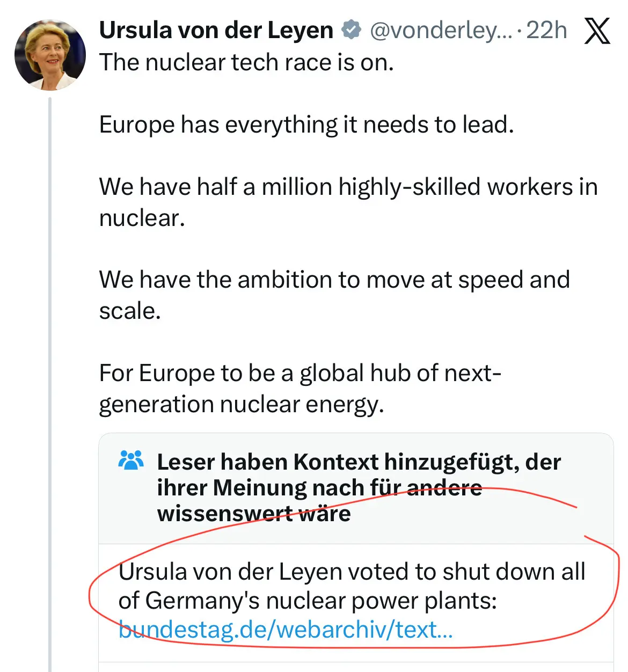This screenshot has height=672, width=628.
Task: Open Ursula von der Leyen's profile picture
Action: (50, 55)
